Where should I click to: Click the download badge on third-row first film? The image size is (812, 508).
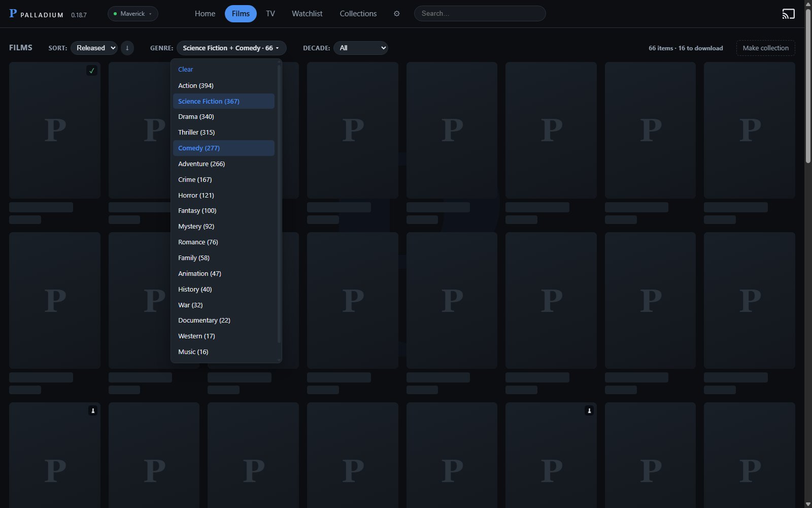(93, 410)
